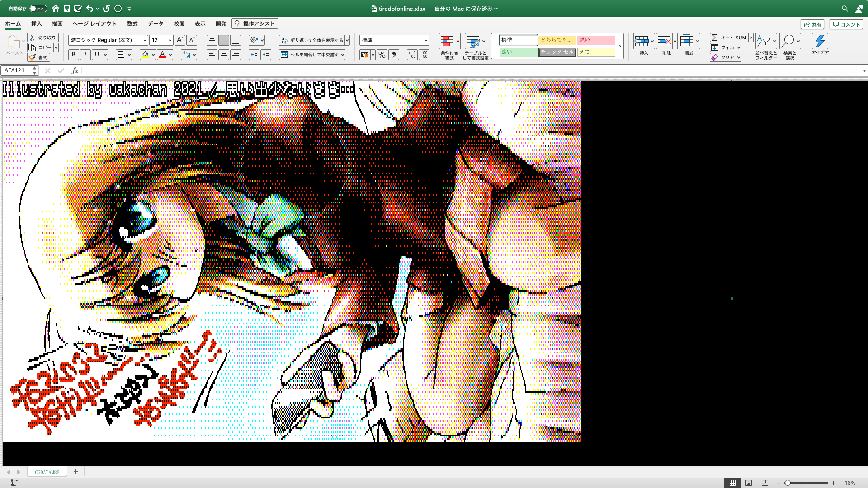The image size is (868, 488).
Task: Open the font size dropdown
Action: 170,40
